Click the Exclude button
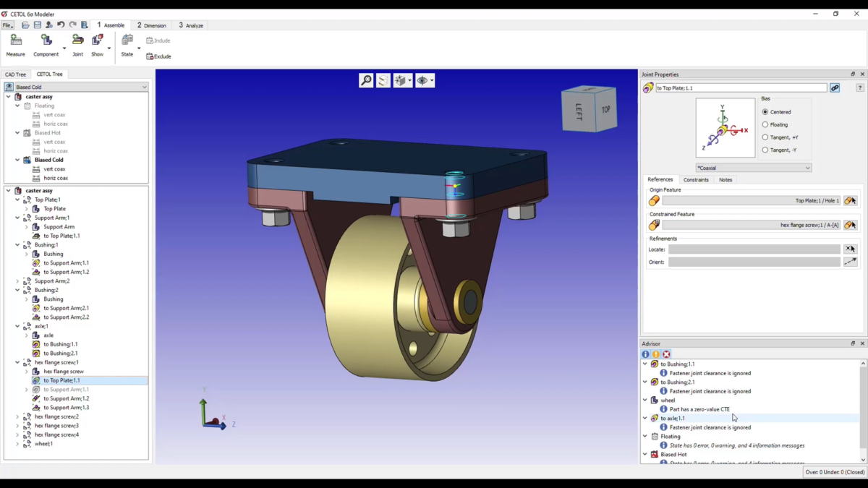 tap(159, 56)
